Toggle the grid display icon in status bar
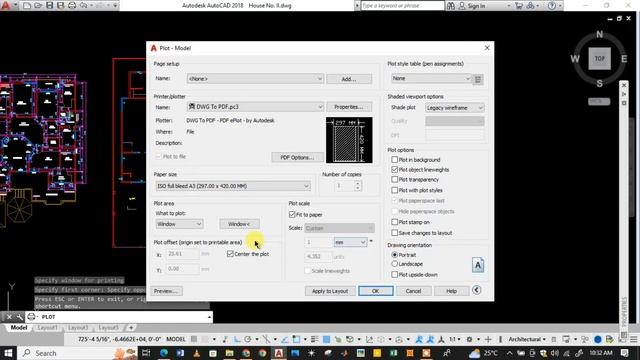The height and width of the screenshot is (360, 640). pos(194,339)
